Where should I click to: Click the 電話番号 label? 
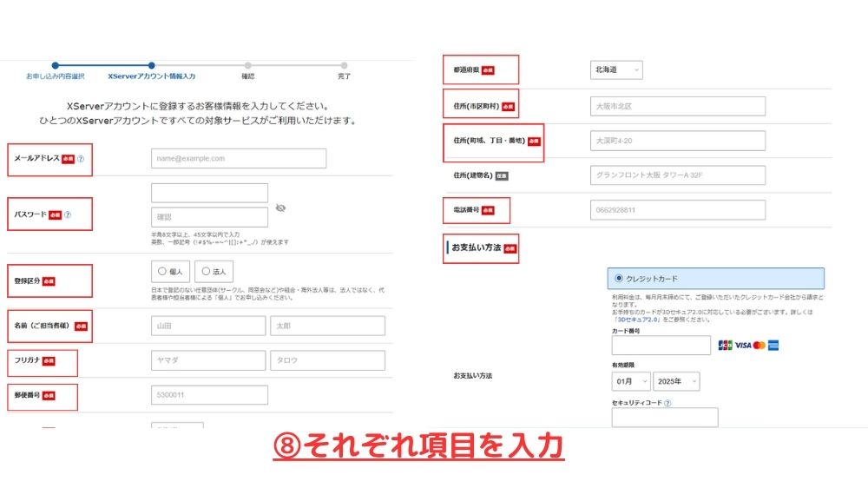click(x=466, y=210)
